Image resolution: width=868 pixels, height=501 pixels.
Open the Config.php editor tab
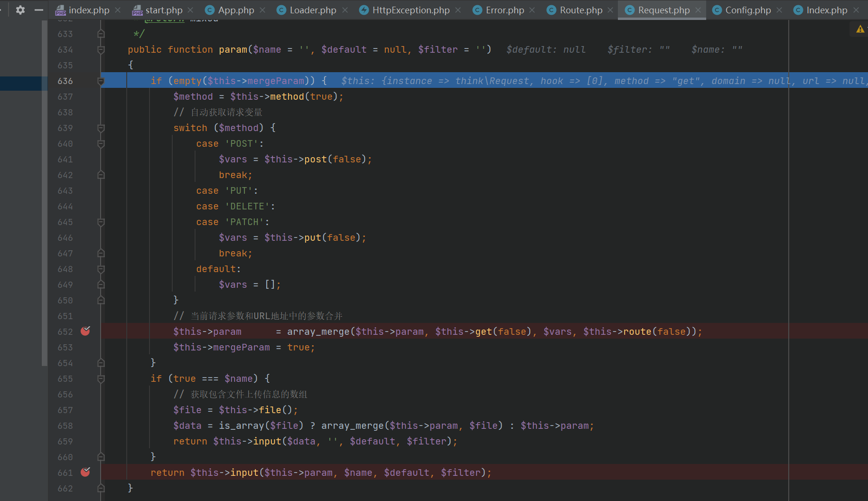point(748,10)
